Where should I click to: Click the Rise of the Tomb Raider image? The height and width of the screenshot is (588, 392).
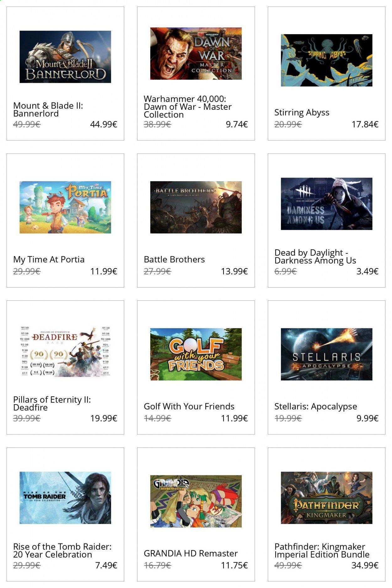tap(65, 498)
